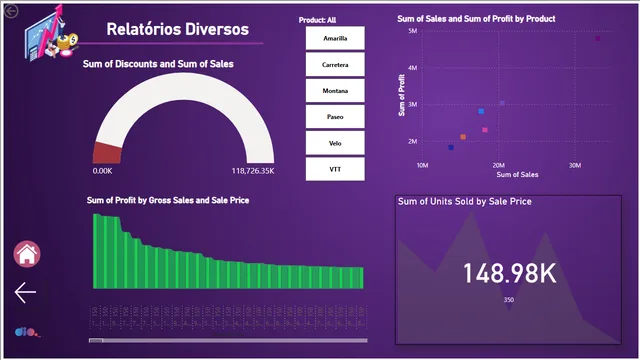
Task: Click the orange scatter point
Action: (463, 137)
